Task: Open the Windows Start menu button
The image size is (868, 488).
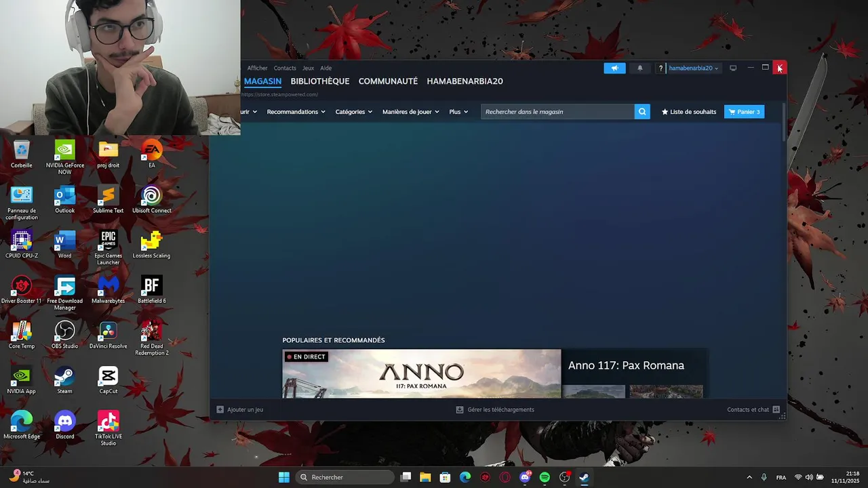Action: [x=284, y=477]
